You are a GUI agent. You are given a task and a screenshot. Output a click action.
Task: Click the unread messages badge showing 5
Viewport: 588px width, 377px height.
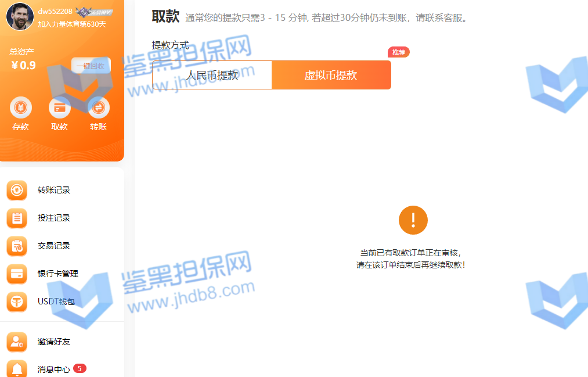[80, 368]
